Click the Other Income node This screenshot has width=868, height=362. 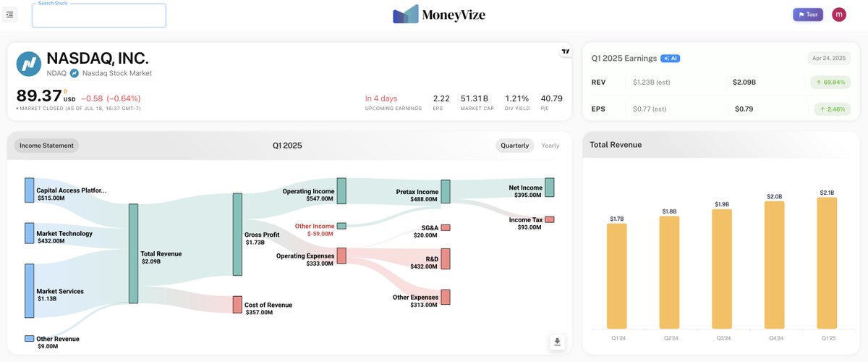coord(341,226)
